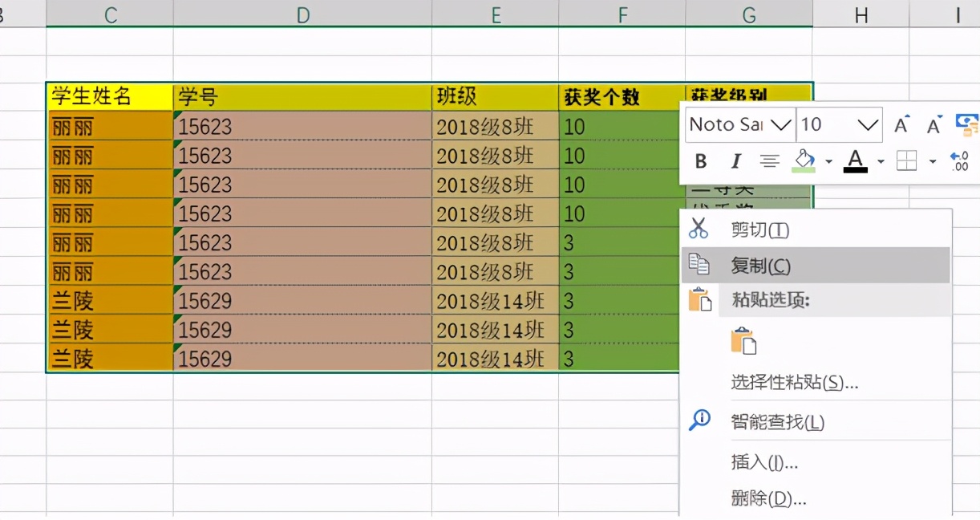Choose 复制(C) from the context menu

[816, 265]
